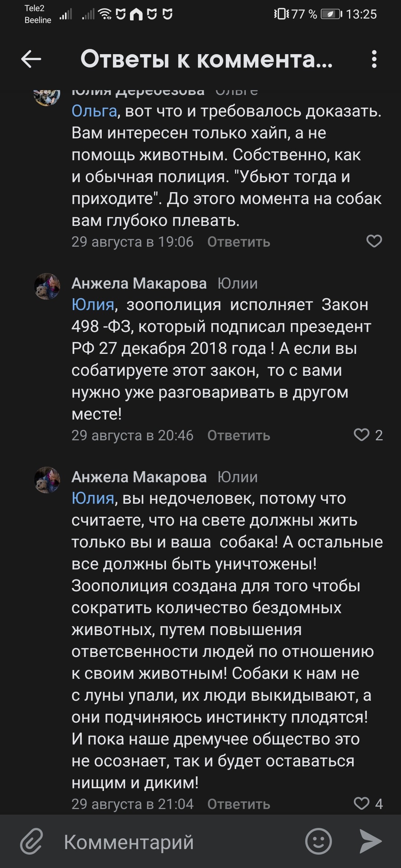
Task: Open Анжела Макарова's avatar on 21:04 comment
Action: (47, 480)
